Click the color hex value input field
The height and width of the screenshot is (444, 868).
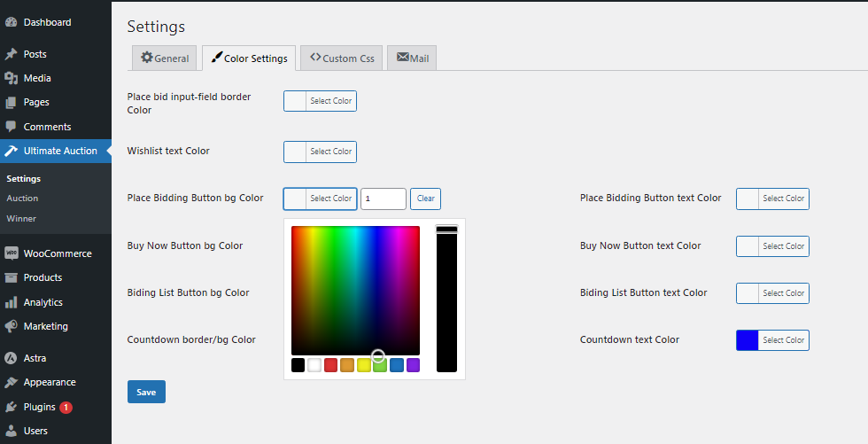click(x=384, y=199)
